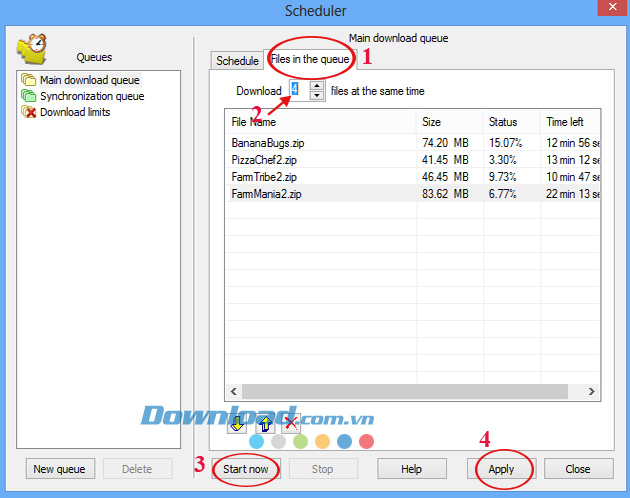Switch to the Schedule tab
This screenshot has height=498, width=630.
click(x=237, y=61)
